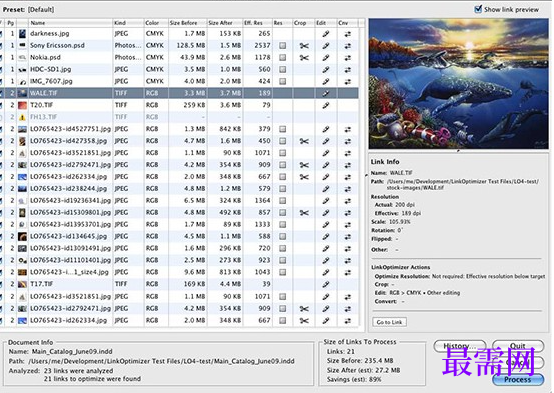Click the edit pencil icon for HDC-SD1.jpg

tap(326, 70)
